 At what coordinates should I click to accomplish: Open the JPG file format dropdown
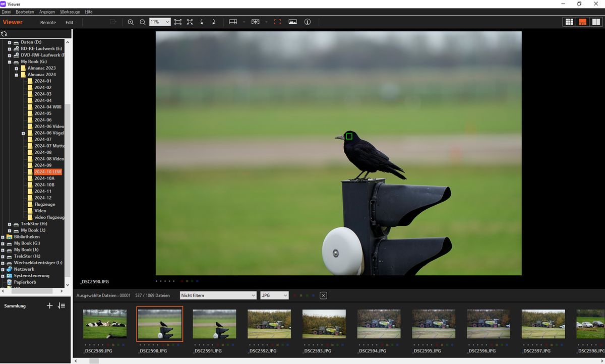(274, 295)
